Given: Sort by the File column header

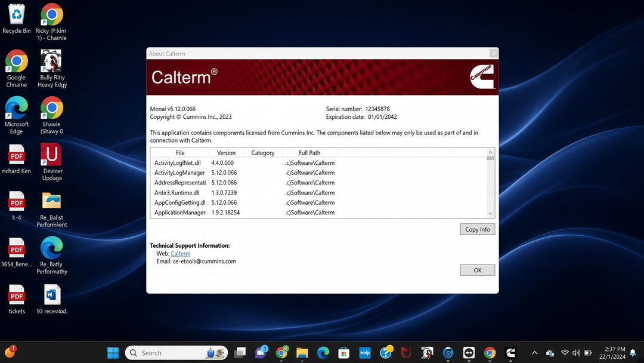Looking at the screenshot, I should [180, 152].
